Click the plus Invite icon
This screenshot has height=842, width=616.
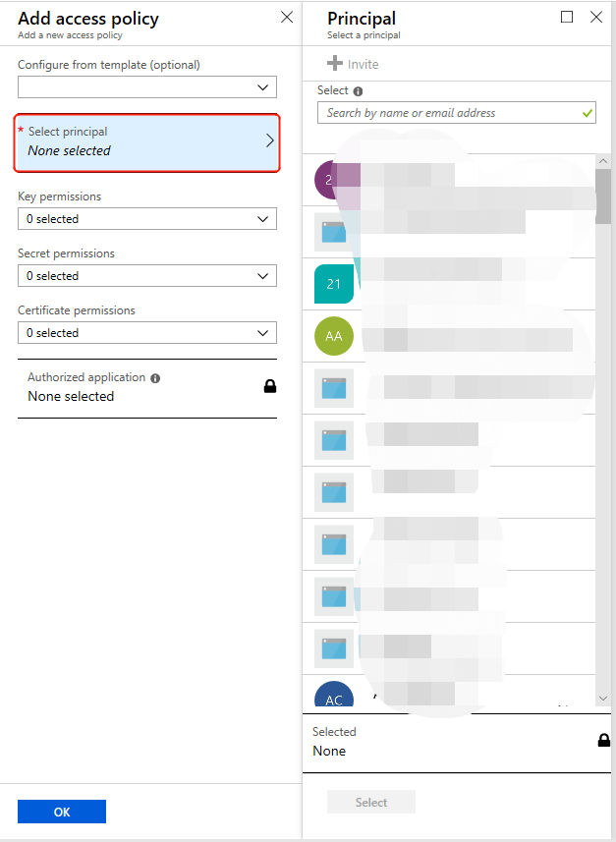(x=335, y=64)
